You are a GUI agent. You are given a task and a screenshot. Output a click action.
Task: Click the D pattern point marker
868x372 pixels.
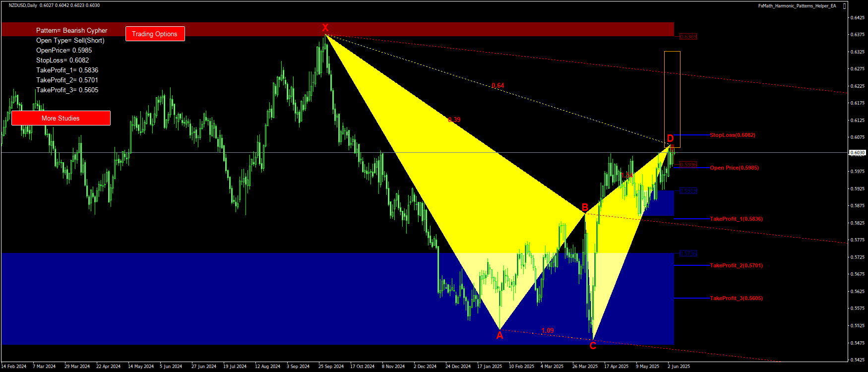tap(670, 138)
